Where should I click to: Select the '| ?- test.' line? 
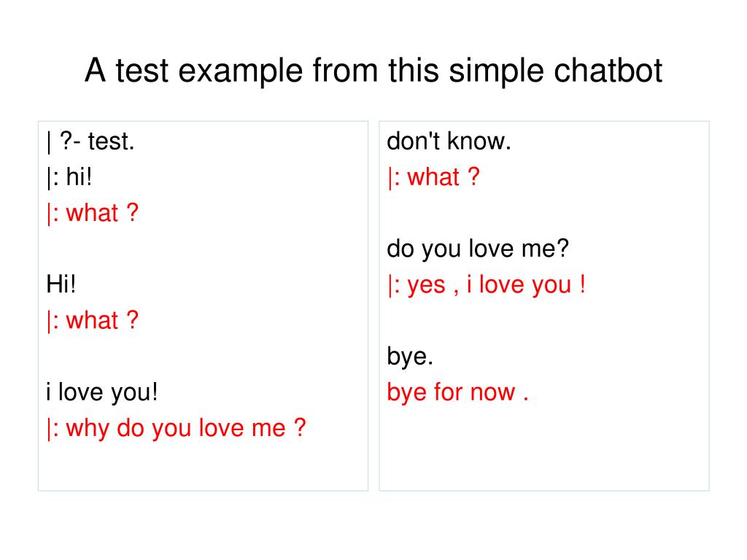(x=90, y=141)
